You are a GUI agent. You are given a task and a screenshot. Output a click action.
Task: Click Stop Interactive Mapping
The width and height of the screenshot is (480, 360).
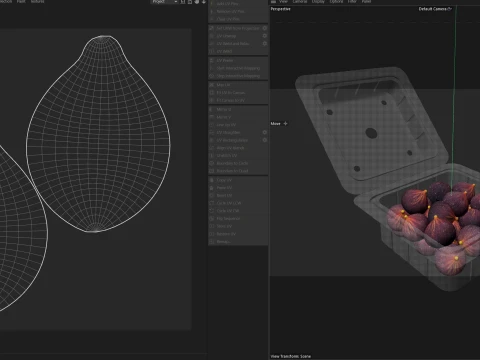coord(238,76)
